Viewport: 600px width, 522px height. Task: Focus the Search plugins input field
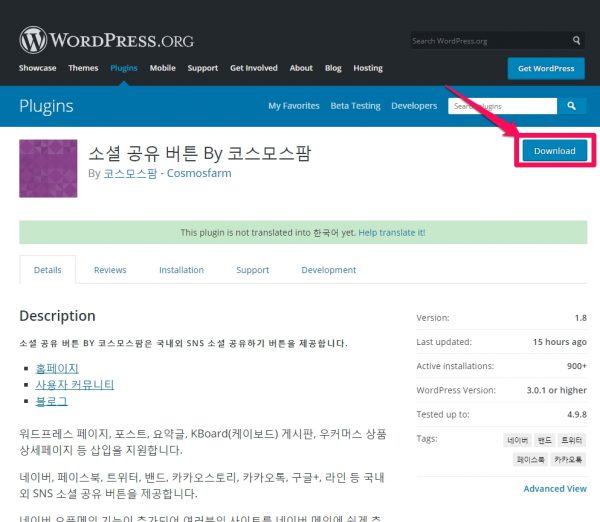click(x=502, y=106)
